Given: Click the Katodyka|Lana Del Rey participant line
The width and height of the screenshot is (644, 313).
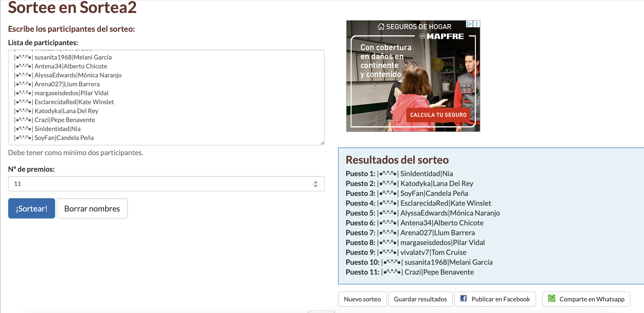Looking at the screenshot, I should click(66, 111).
